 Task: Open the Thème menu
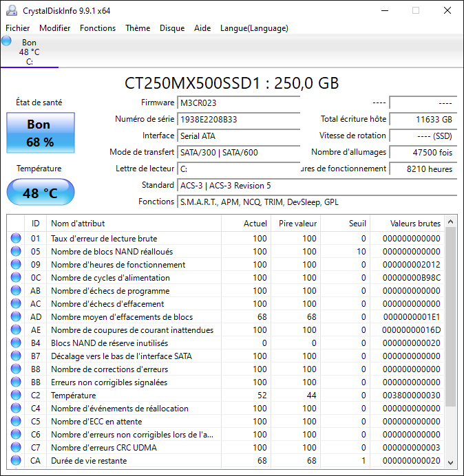point(138,28)
